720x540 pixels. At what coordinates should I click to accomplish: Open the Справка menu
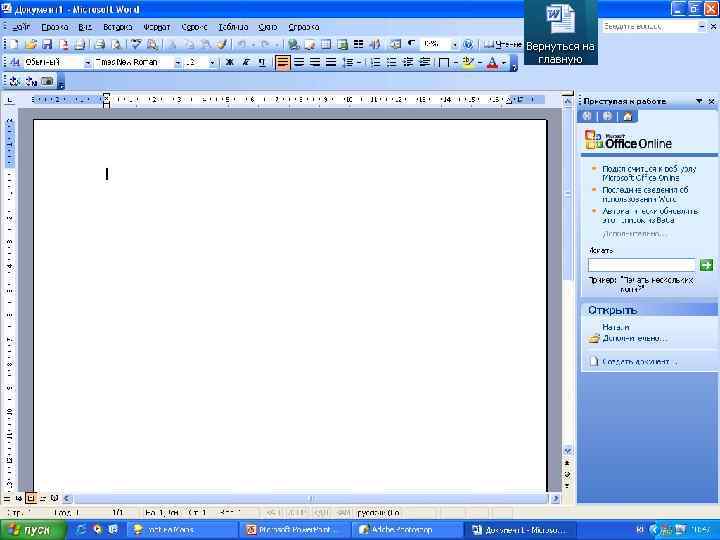click(304, 27)
